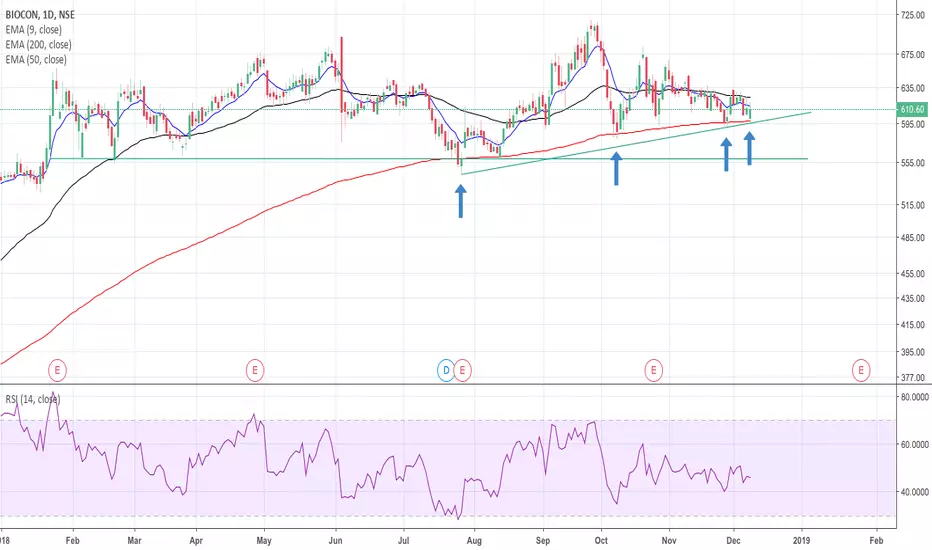Click the Nov label on the time axis
The image size is (932, 550).
coord(669,540)
